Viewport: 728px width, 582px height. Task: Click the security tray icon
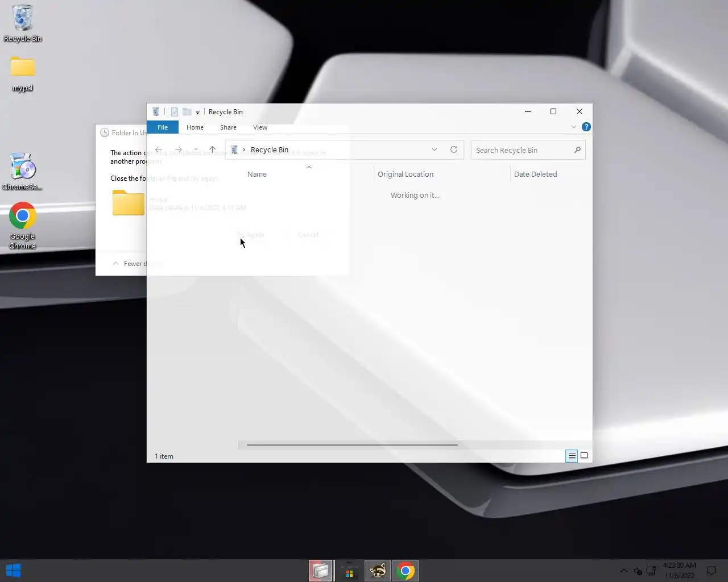(638, 571)
